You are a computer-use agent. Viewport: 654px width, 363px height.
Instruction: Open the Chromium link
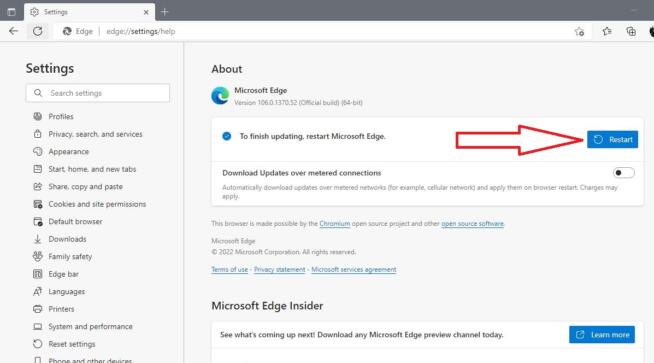(335, 224)
